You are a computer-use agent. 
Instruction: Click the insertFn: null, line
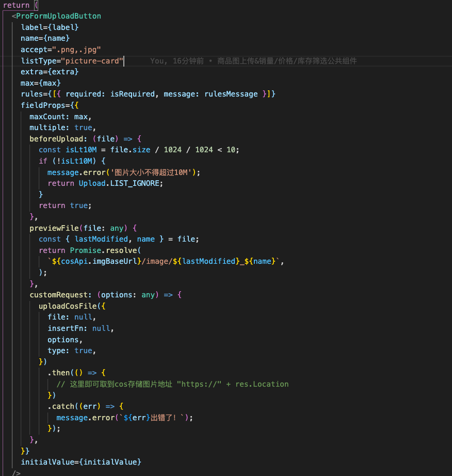click(80, 328)
